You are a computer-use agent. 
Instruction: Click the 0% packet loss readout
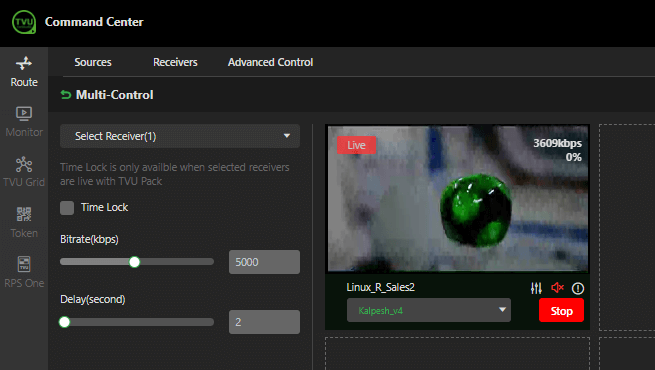[x=574, y=157]
